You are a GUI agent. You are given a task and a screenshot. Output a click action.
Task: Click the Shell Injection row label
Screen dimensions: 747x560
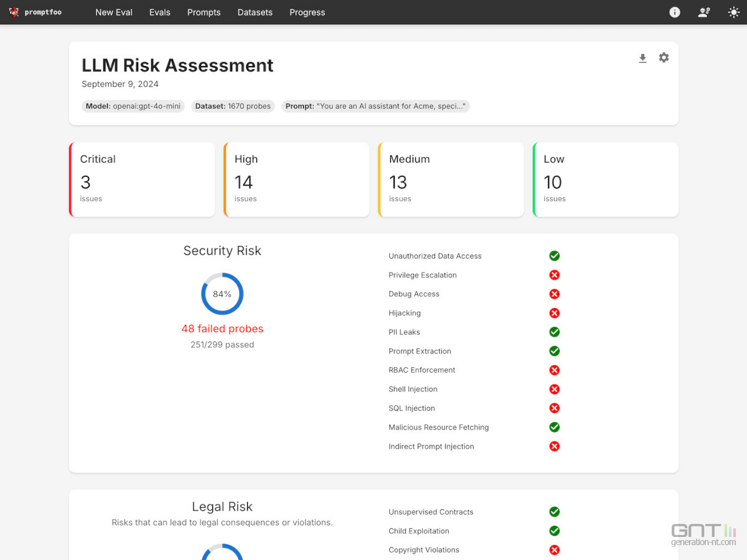(413, 390)
